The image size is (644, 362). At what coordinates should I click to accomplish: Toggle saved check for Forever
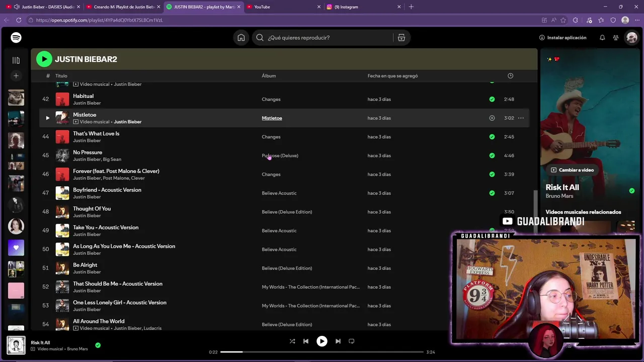(x=492, y=174)
